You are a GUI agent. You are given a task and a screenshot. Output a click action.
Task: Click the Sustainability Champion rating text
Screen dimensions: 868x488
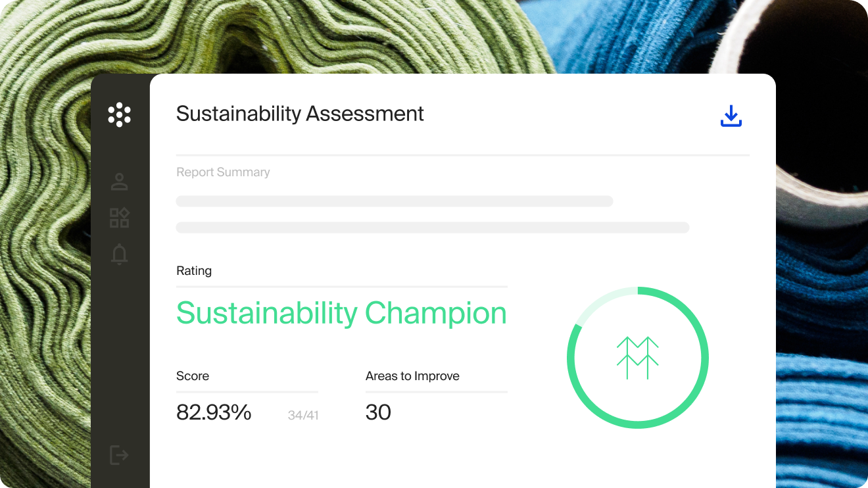pyautogui.click(x=341, y=313)
